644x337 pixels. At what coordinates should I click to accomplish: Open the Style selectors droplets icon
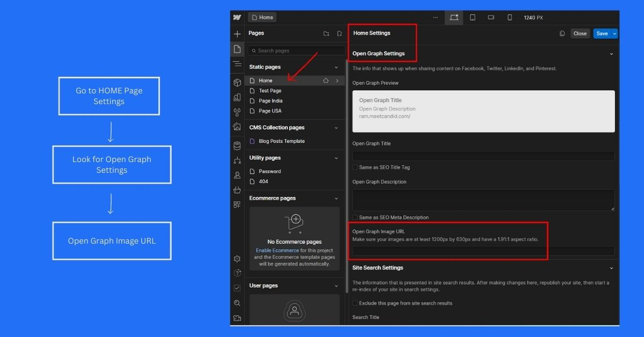click(237, 112)
